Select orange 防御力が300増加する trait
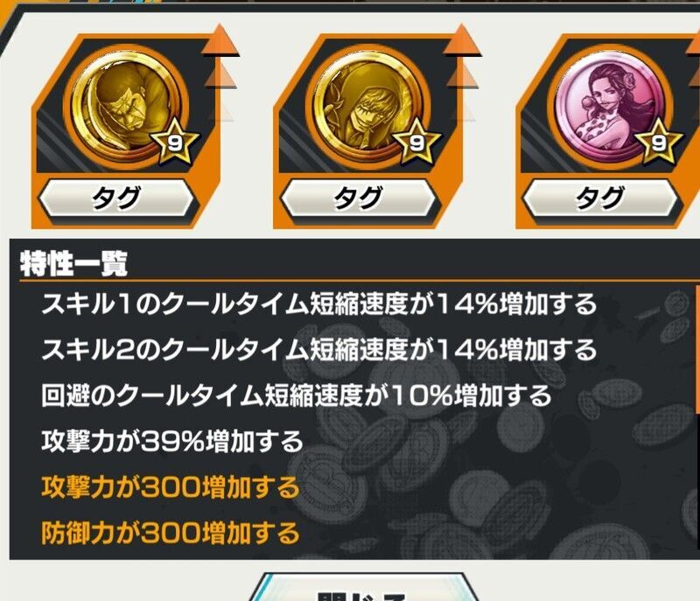This screenshot has width=700, height=601. pyautogui.click(x=170, y=533)
